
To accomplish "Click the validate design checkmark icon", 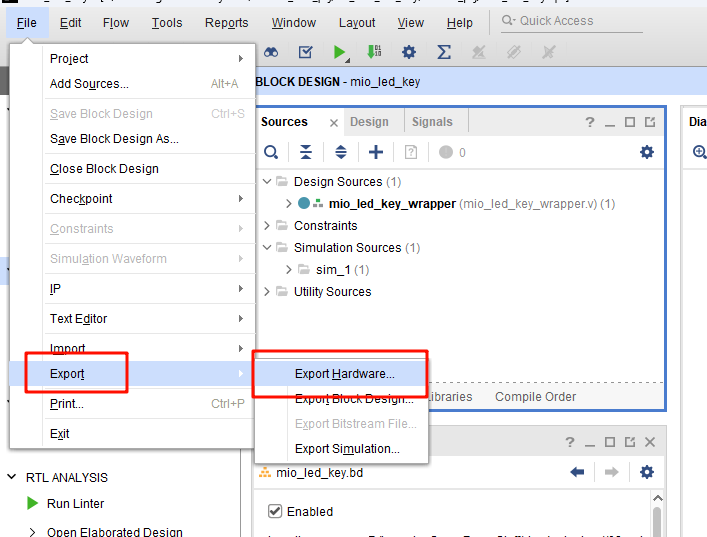I will pos(306,52).
